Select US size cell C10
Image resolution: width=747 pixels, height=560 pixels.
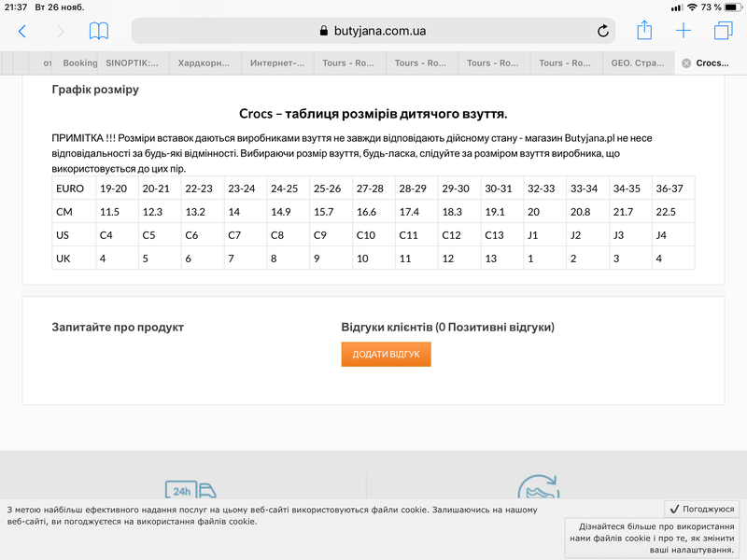[374, 235]
